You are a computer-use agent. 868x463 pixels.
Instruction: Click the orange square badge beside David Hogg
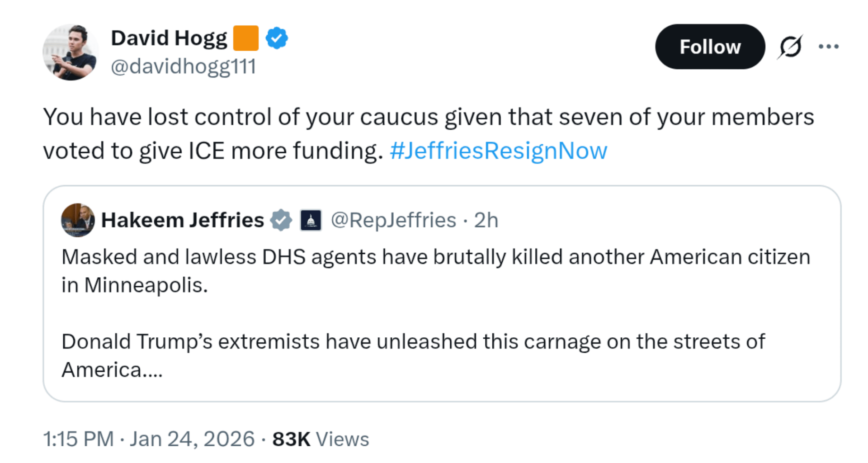coord(245,38)
